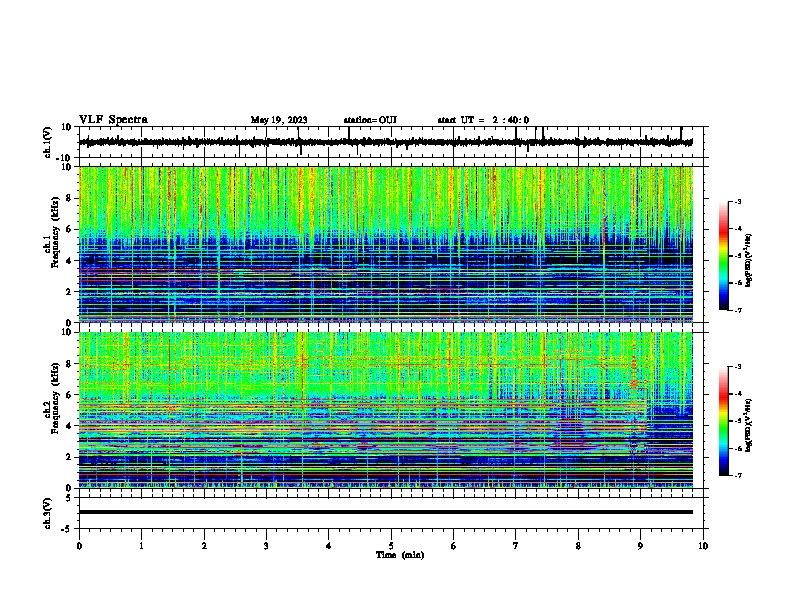The image size is (792, 612).
Task: Click the 'Time (min)' axis label
Action: click(x=400, y=555)
